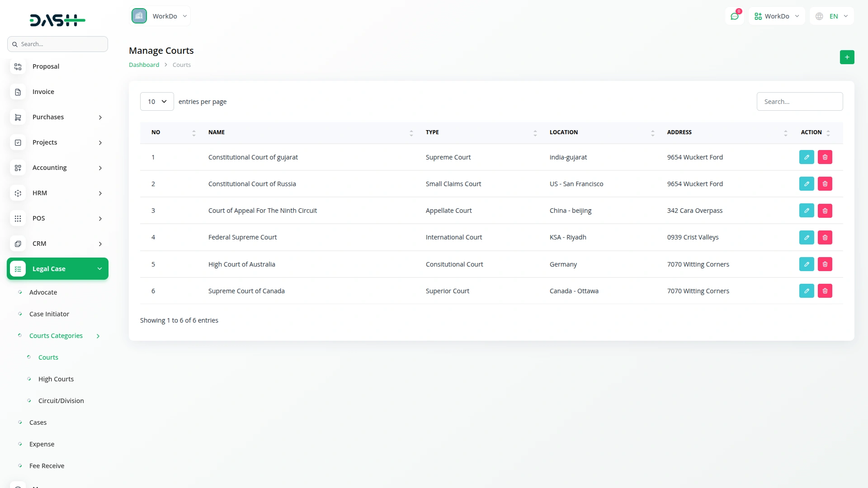Delete Court of Appeal For The Ninth Circuit

825,211
